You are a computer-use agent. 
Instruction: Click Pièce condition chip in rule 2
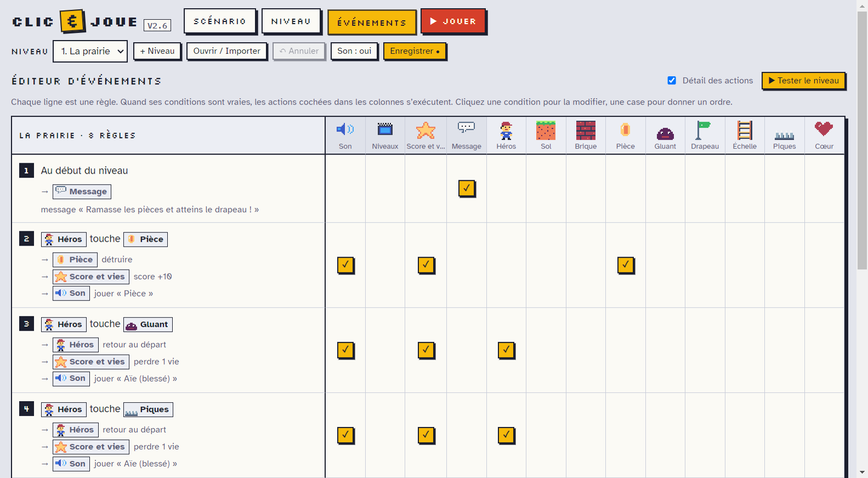click(145, 240)
